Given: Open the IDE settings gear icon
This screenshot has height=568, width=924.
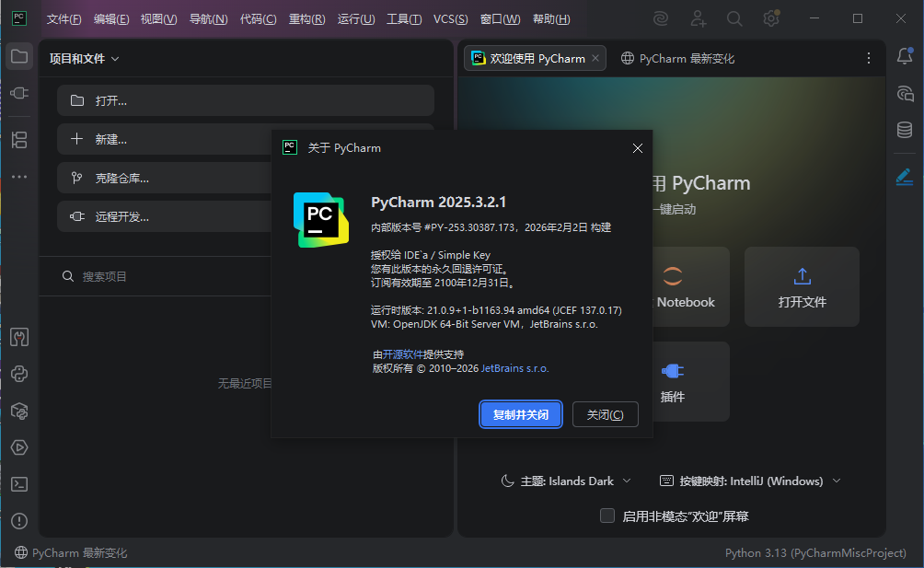Looking at the screenshot, I should (771, 18).
